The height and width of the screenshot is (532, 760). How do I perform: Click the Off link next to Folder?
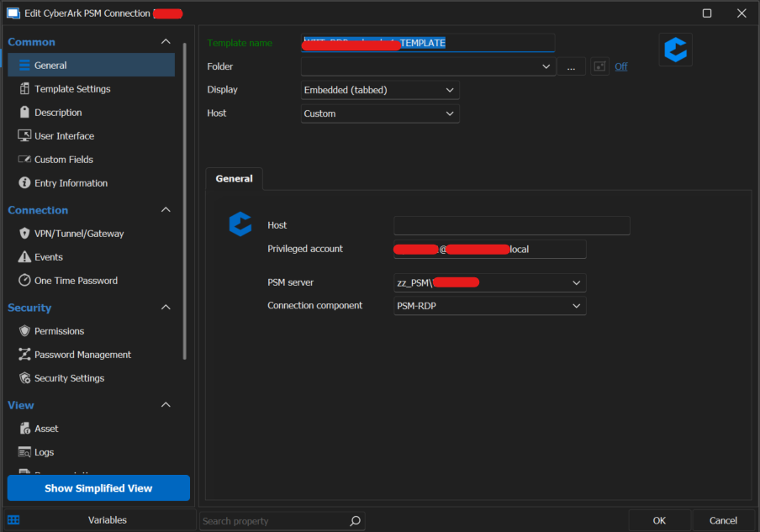point(621,66)
